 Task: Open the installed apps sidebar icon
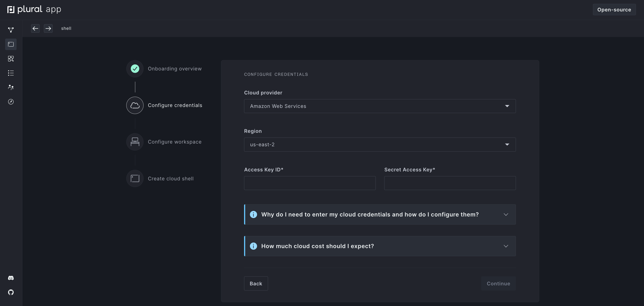11,59
